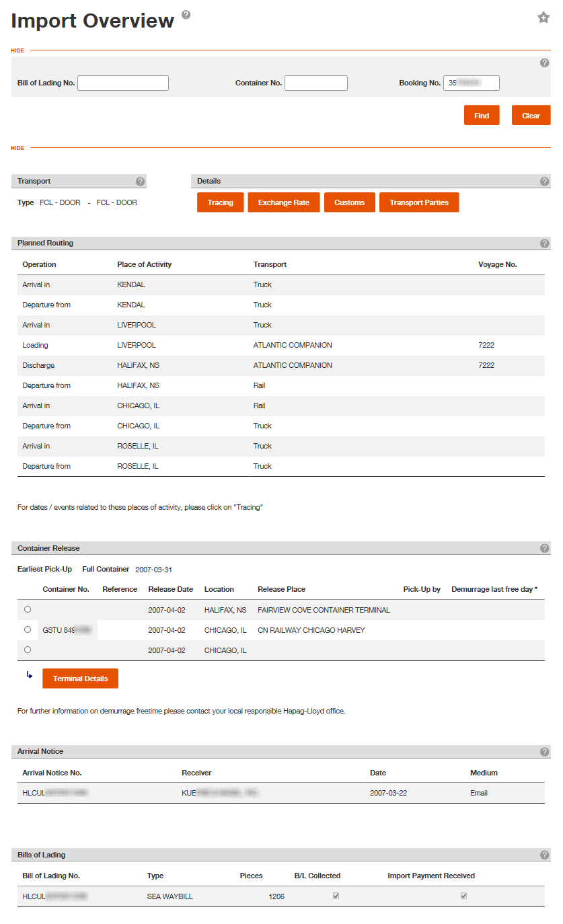Open help icon in search panel
Viewport: 563px width, 924px height.
pyautogui.click(x=545, y=63)
